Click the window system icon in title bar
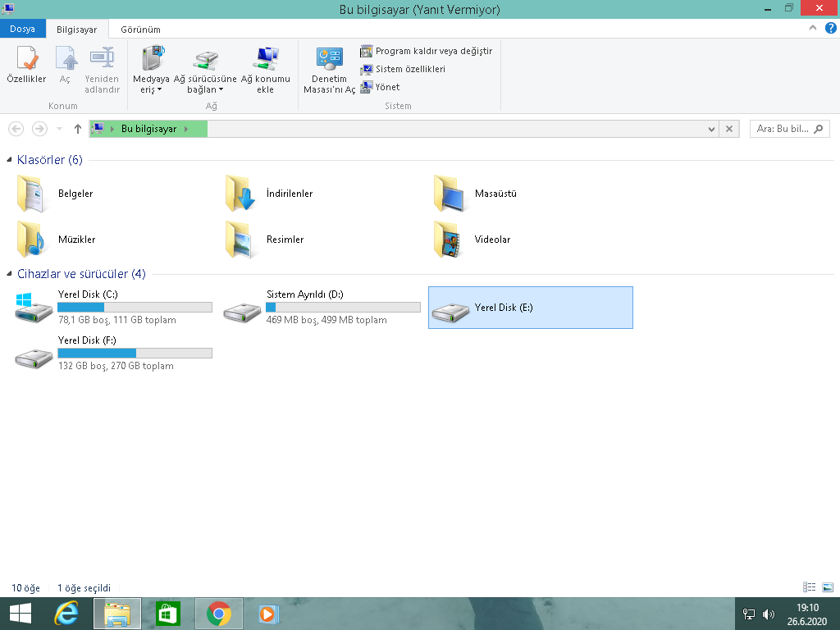This screenshot has width=840, height=630. pos(8,8)
